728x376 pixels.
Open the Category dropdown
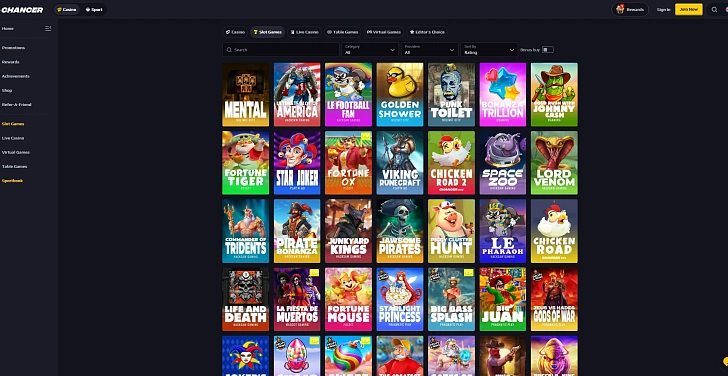pyautogui.click(x=370, y=50)
